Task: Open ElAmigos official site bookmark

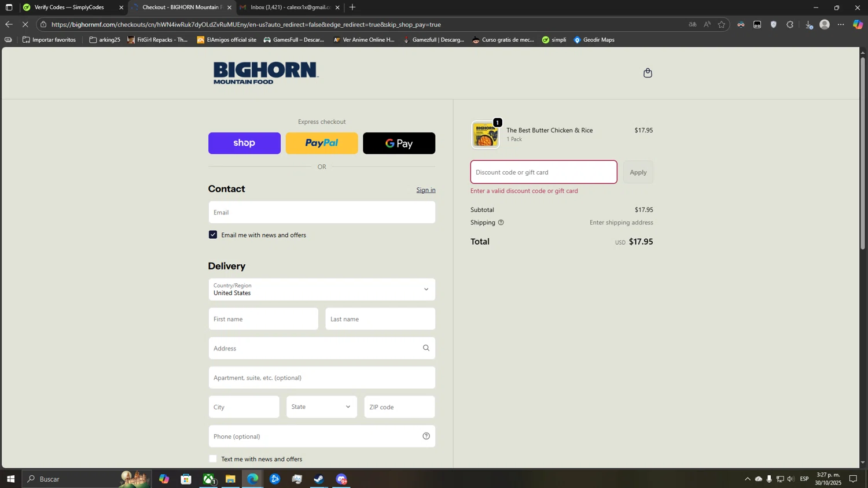Action: point(226,40)
